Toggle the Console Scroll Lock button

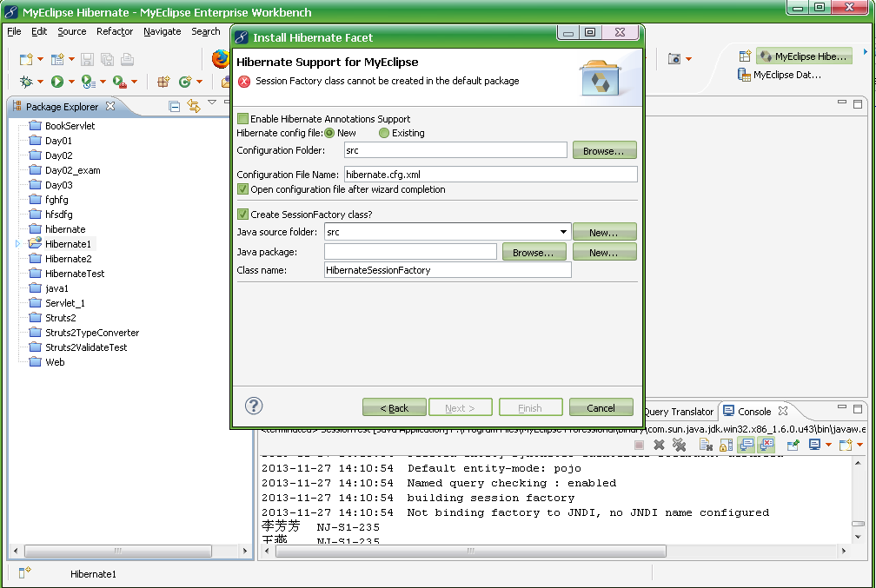[x=727, y=445]
